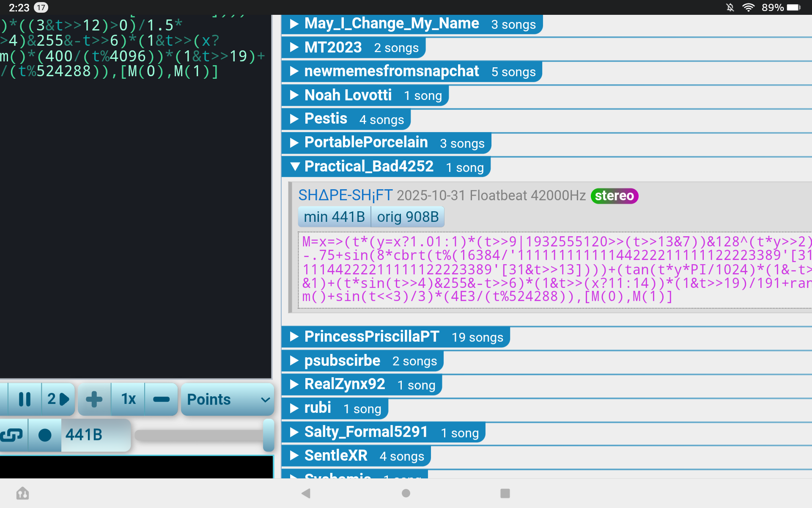
Task: Click the play forward 2x icon
Action: (x=58, y=399)
